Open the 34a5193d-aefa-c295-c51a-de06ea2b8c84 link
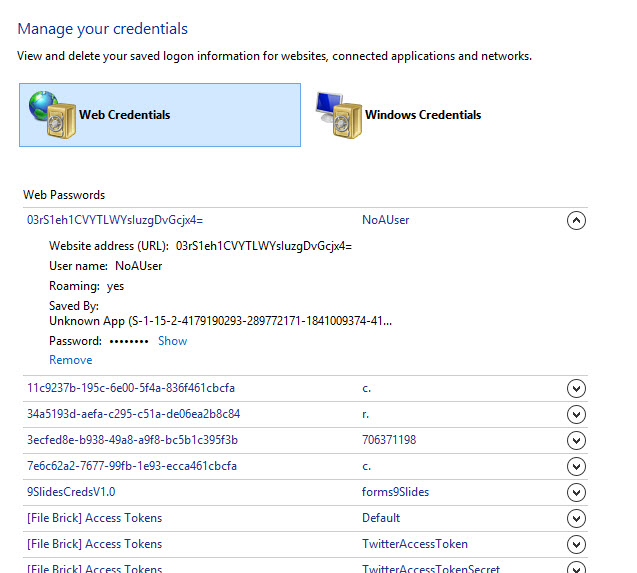This screenshot has width=637, height=573. click(133, 414)
